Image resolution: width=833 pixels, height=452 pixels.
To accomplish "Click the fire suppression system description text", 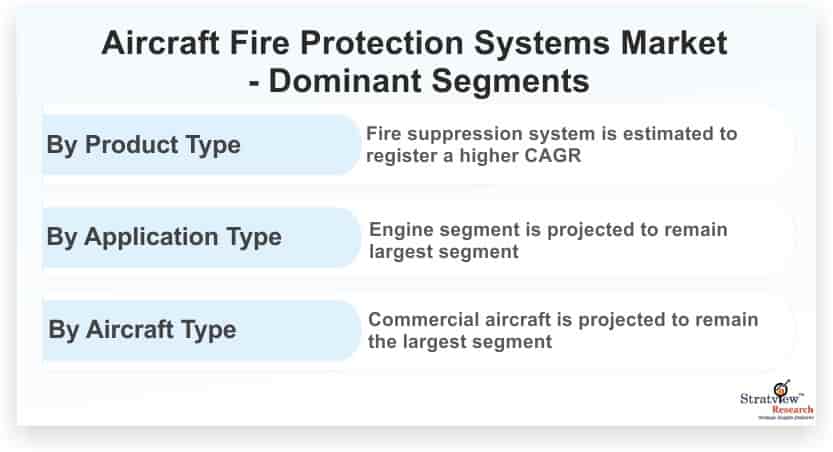I will point(551,144).
